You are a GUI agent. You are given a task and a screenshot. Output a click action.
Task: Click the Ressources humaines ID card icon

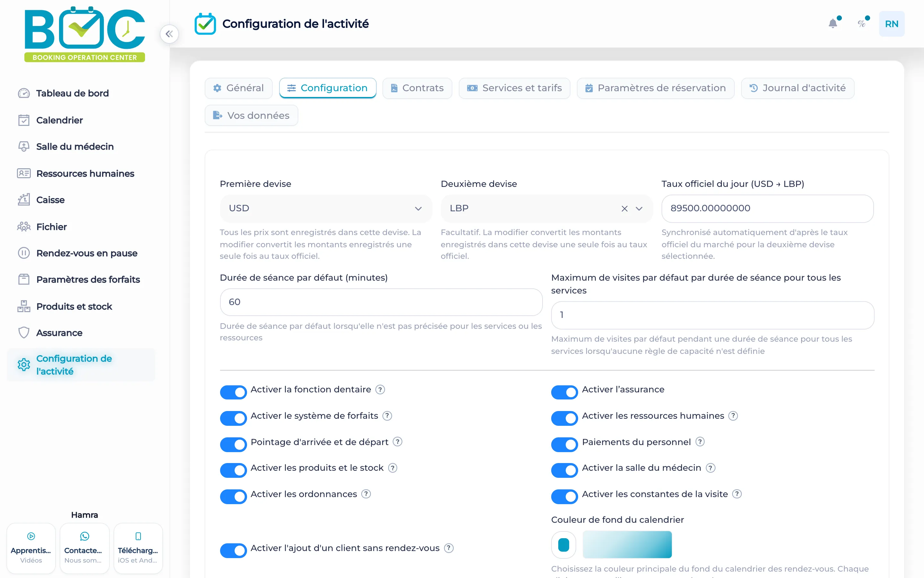pyautogui.click(x=24, y=173)
